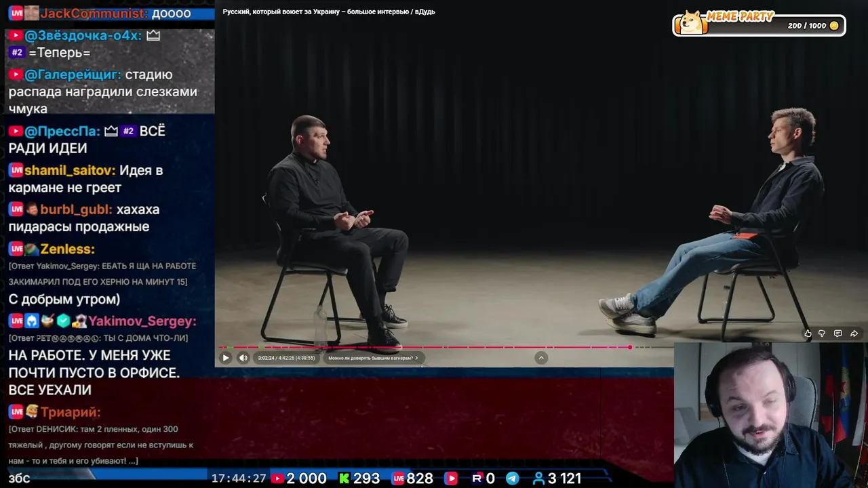The height and width of the screenshot is (488, 868).
Task: Click the Meme Party doge icon
Action: (x=692, y=22)
